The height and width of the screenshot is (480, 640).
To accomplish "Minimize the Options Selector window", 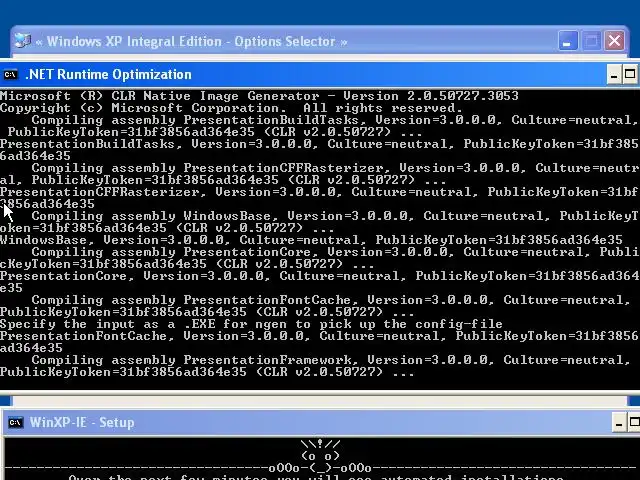I will coord(567,41).
